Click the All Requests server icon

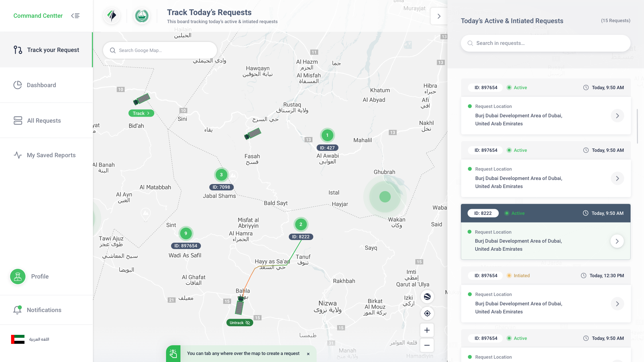coord(18,120)
